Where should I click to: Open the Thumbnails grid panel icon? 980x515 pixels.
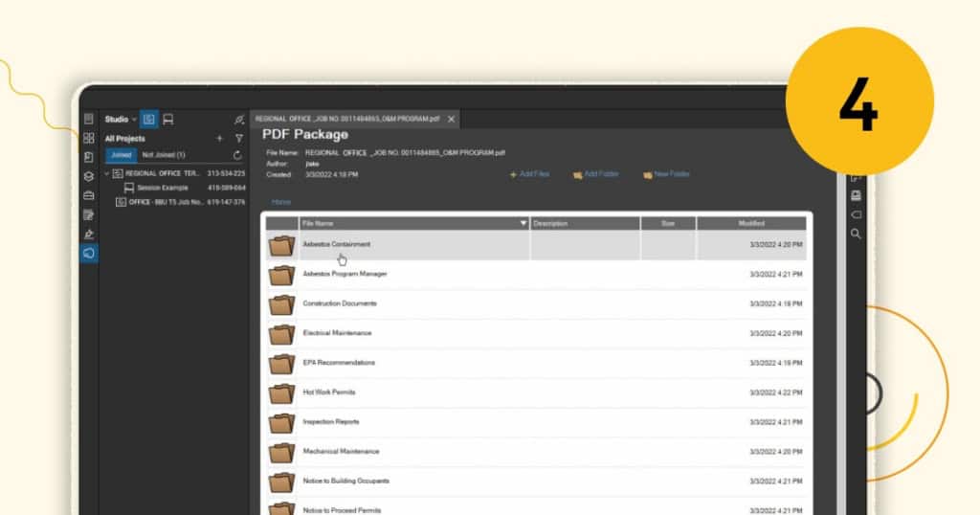pos(89,138)
